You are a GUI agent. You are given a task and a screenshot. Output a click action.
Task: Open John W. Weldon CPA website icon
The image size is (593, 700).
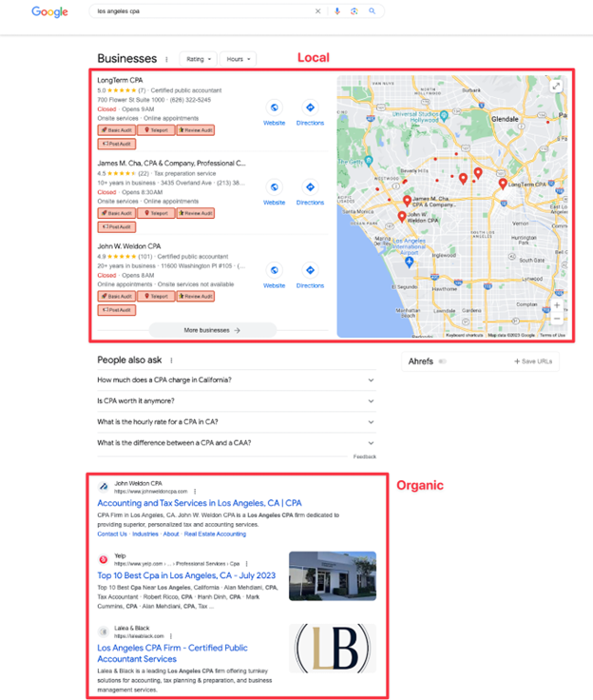(x=275, y=270)
